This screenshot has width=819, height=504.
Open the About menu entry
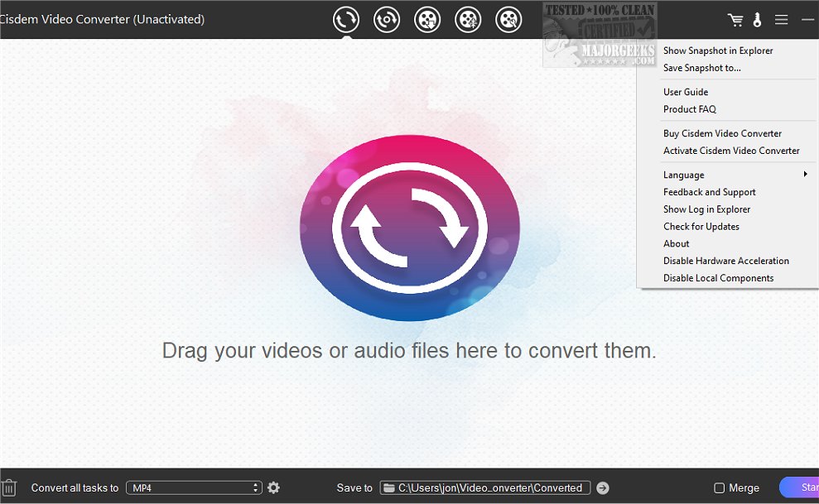[676, 243]
